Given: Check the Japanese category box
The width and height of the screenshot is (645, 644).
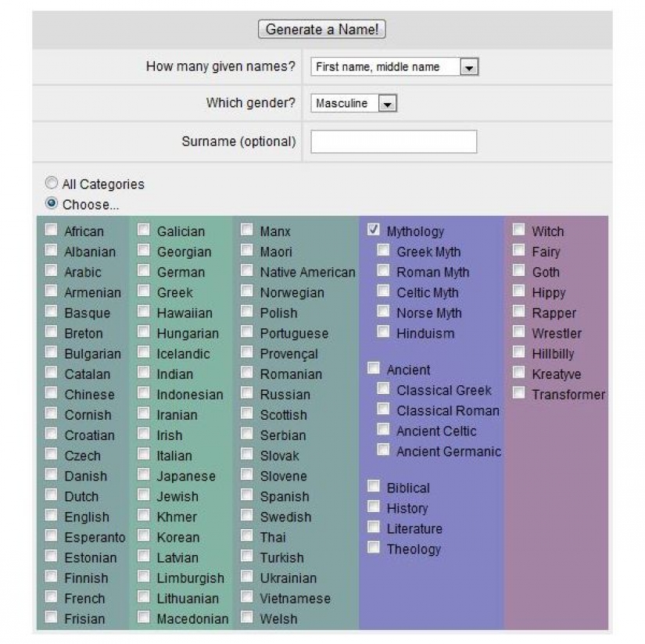Looking at the screenshot, I should (x=144, y=474).
